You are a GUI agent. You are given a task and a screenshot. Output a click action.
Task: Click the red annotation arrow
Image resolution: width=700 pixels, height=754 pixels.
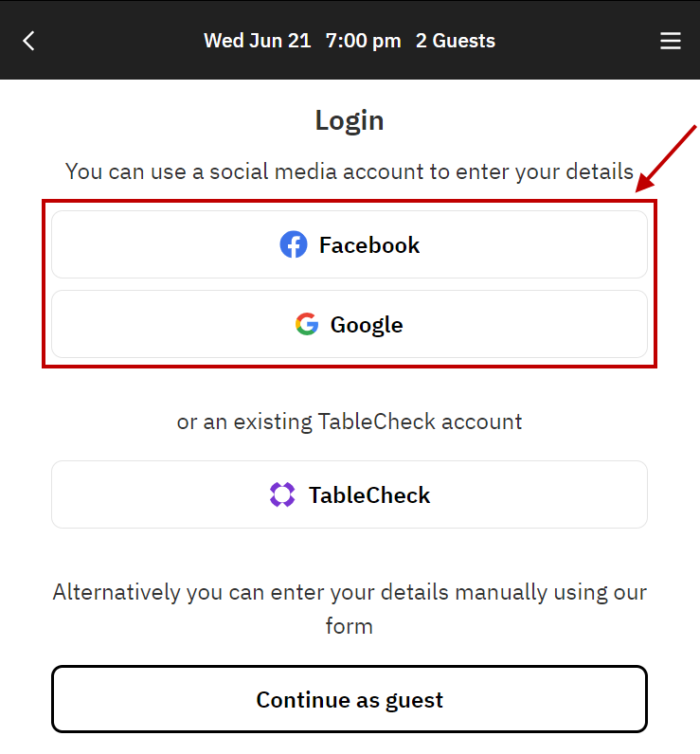pyautogui.click(x=669, y=155)
